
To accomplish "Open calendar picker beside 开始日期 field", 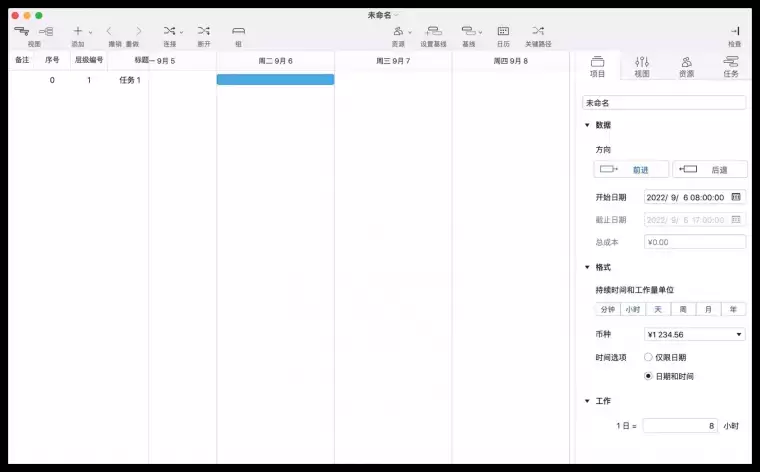I will pyautogui.click(x=736, y=197).
